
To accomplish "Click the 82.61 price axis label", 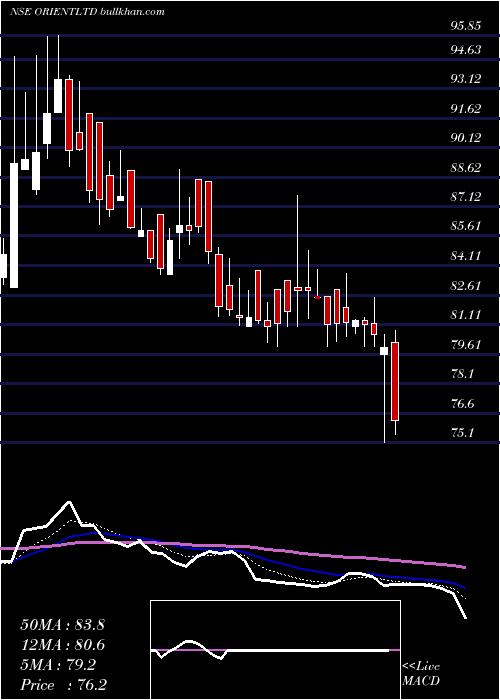I will [466, 285].
